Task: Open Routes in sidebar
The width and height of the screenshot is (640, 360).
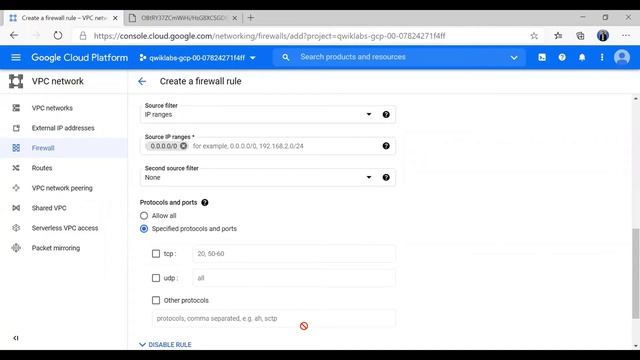Action: (42, 168)
